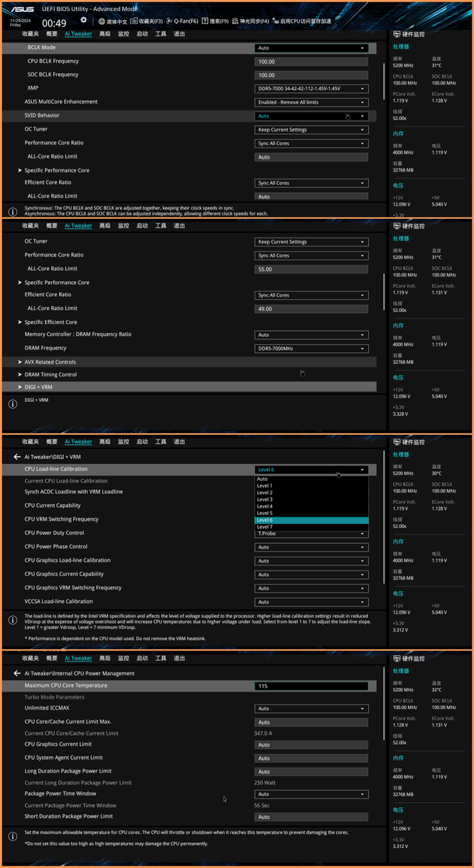Click the CPU System Agent Current Limit field
This screenshot has height=868, width=474.
(x=311, y=758)
